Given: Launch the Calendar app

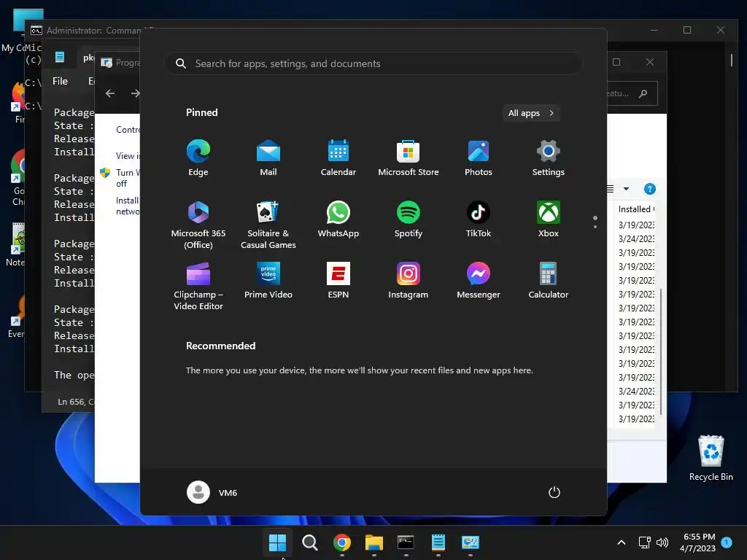Looking at the screenshot, I should [x=338, y=158].
